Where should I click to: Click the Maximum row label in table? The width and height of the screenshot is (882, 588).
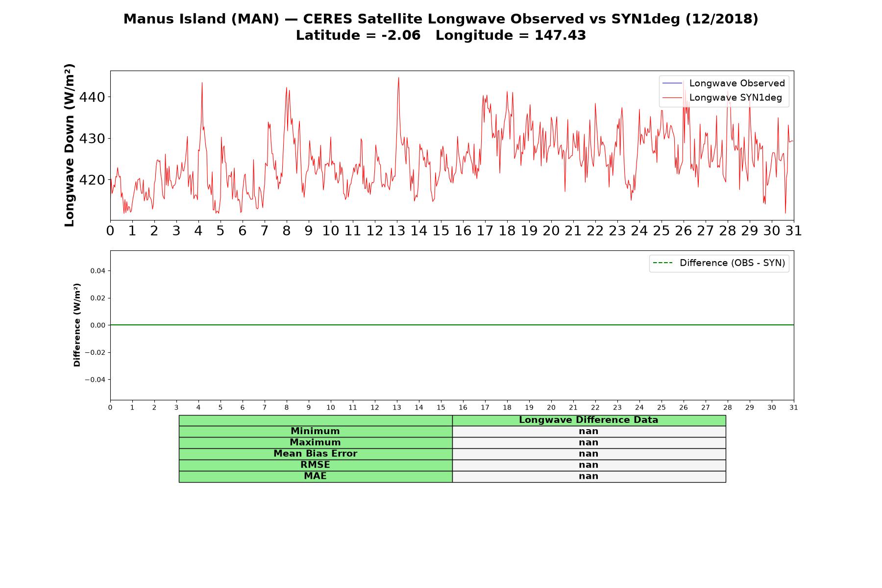coord(316,442)
